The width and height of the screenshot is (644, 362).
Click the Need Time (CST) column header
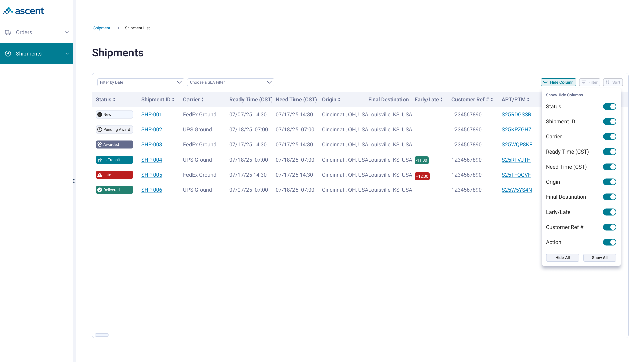coord(296,100)
